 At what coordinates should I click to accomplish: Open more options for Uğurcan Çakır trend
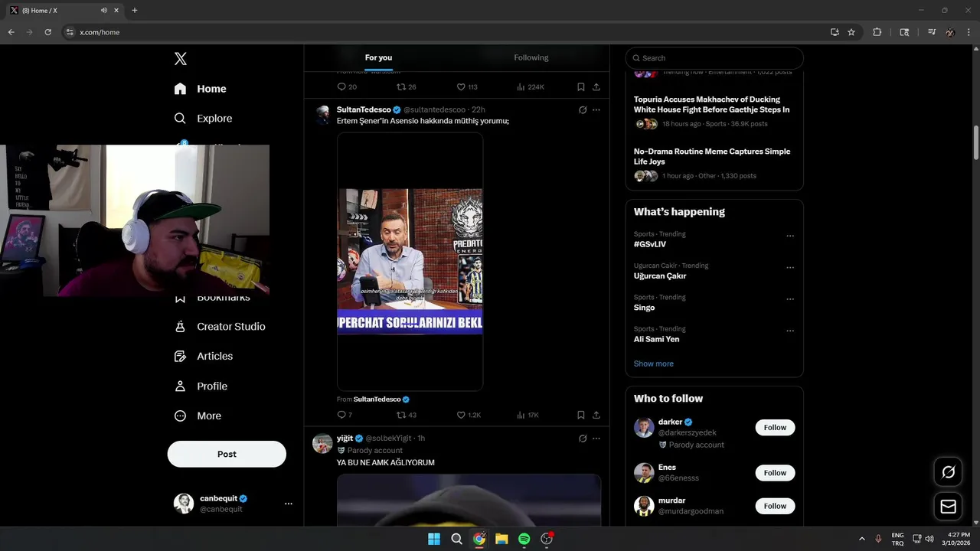point(790,268)
